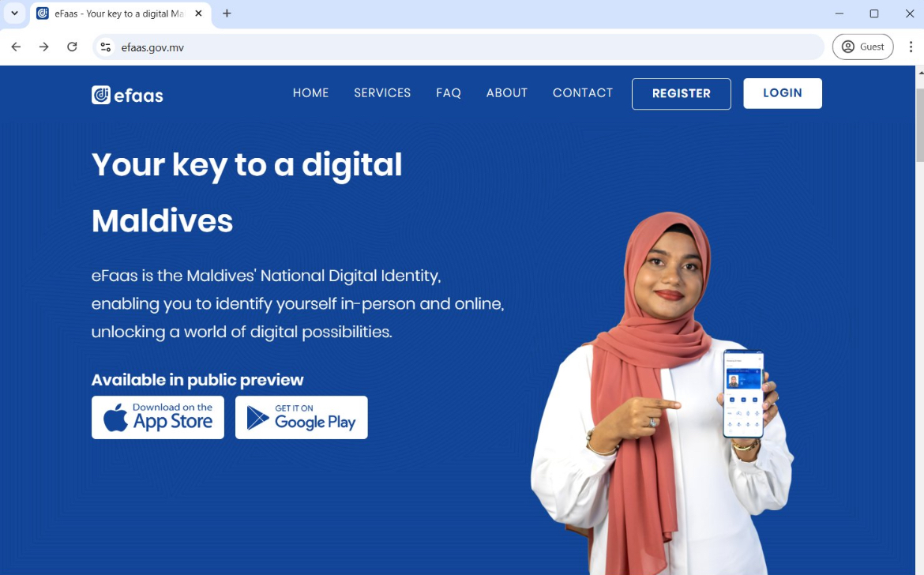Get it on Google Play badge
The width and height of the screenshot is (924, 575).
[x=301, y=417]
